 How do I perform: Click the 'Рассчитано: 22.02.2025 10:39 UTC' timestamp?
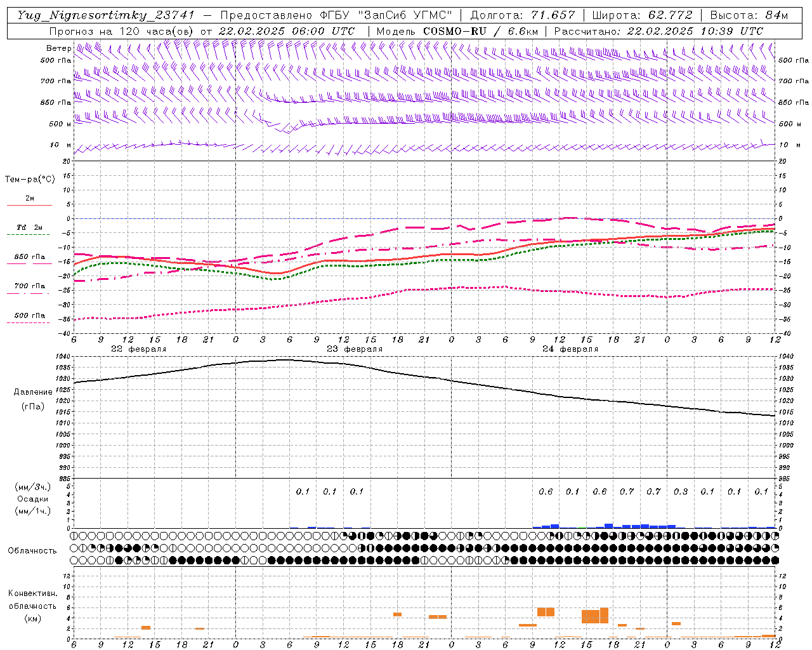(x=658, y=31)
